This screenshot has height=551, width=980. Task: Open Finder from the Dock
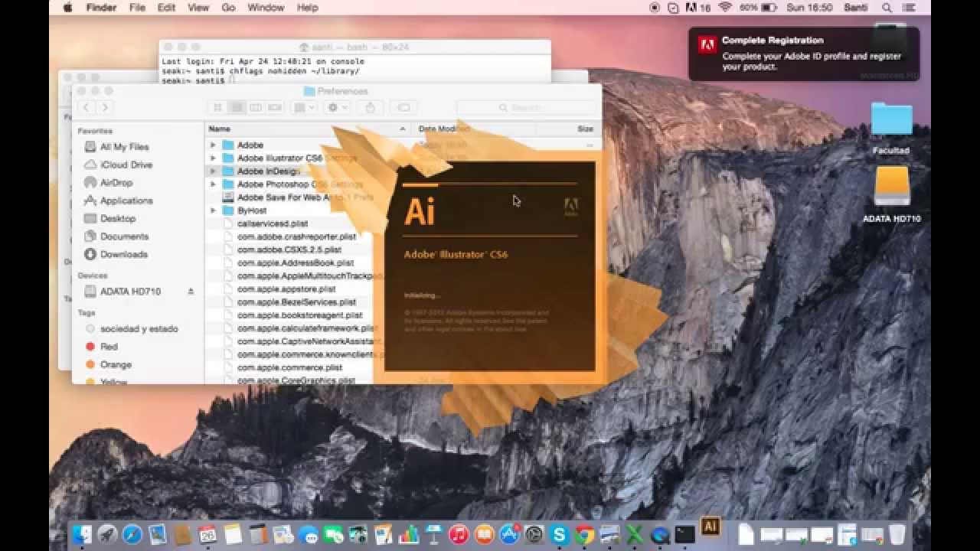click(x=82, y=534)
